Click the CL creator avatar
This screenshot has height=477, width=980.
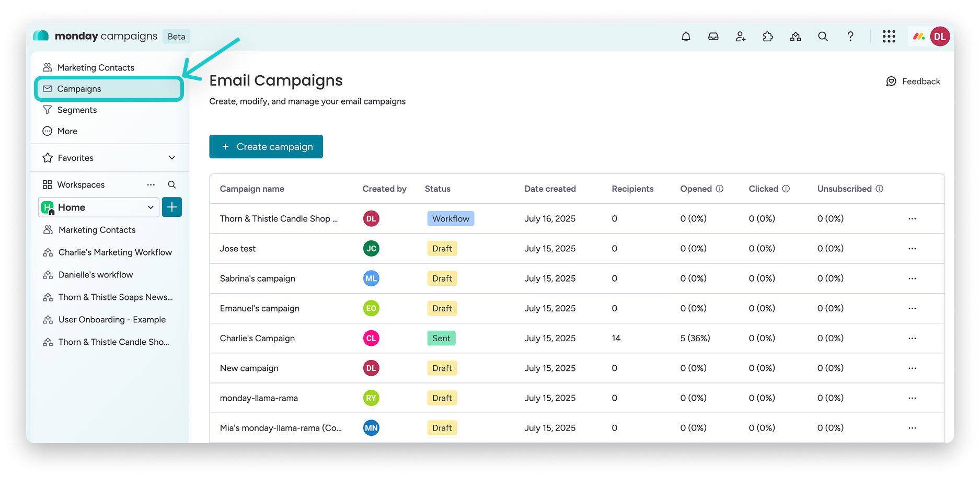371,339
